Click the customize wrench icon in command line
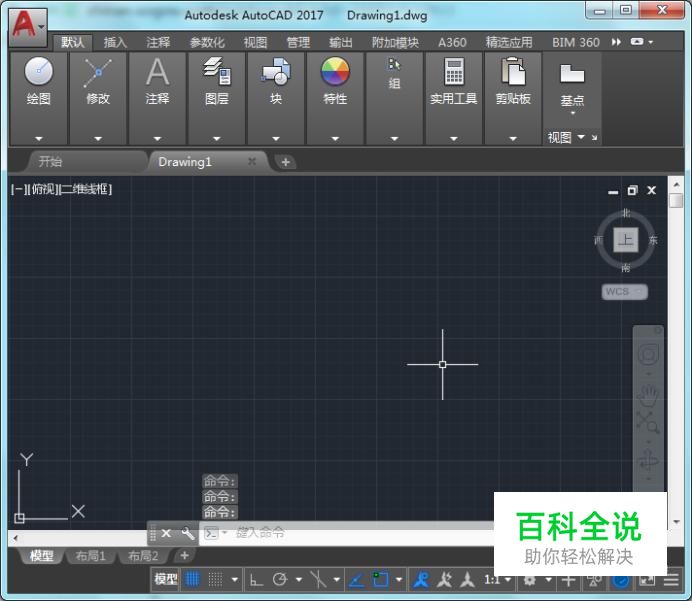 [188, 533]
